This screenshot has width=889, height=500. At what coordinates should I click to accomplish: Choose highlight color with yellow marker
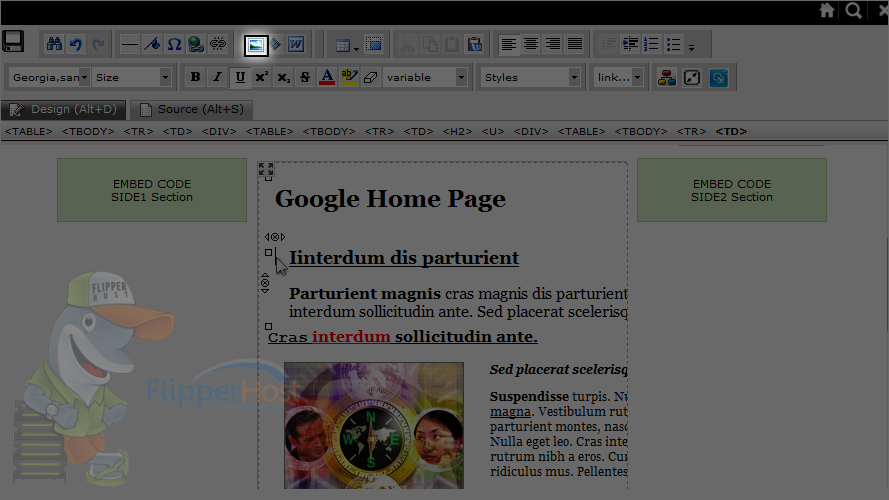[x=349, y=77]
